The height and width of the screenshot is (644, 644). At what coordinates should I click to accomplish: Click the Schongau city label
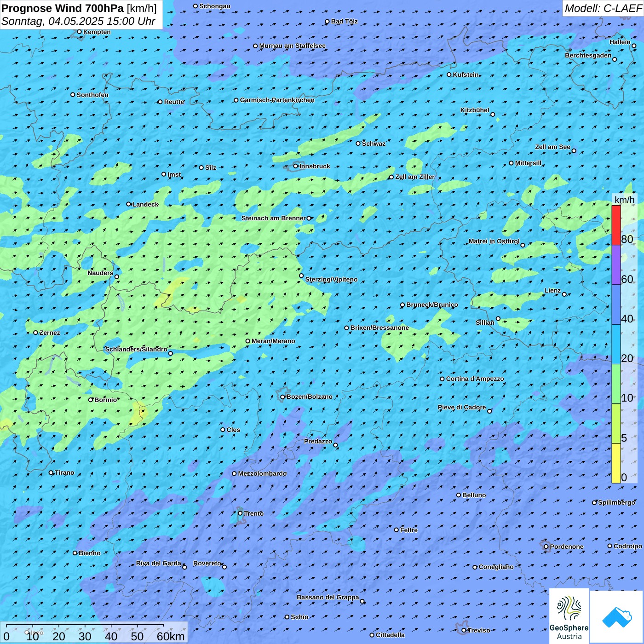[x=215, y=6]
